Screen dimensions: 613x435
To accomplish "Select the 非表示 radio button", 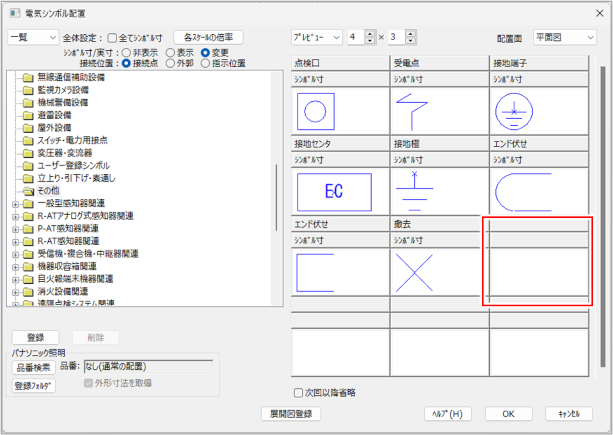I will point(124,51).
